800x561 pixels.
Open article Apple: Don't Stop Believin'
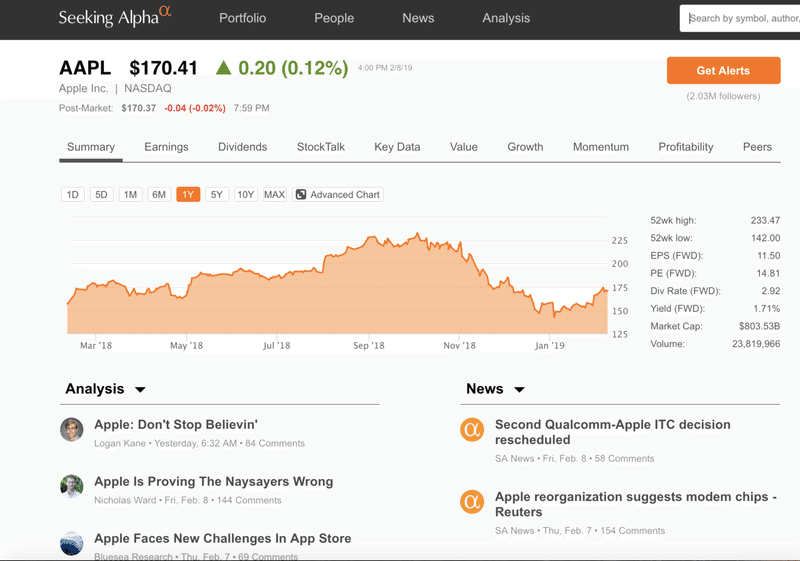click(x=176, y=424)
